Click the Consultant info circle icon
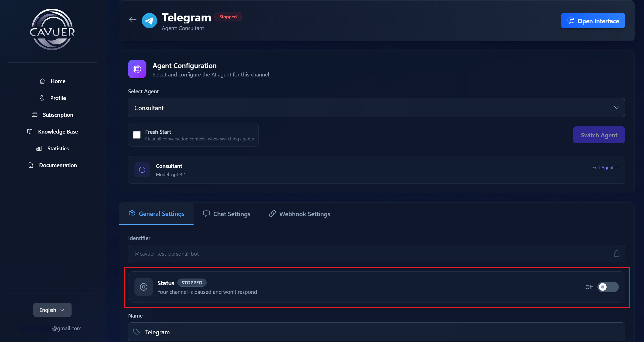The height and width of the screenshot is (342, 644). tap(142, 170)
